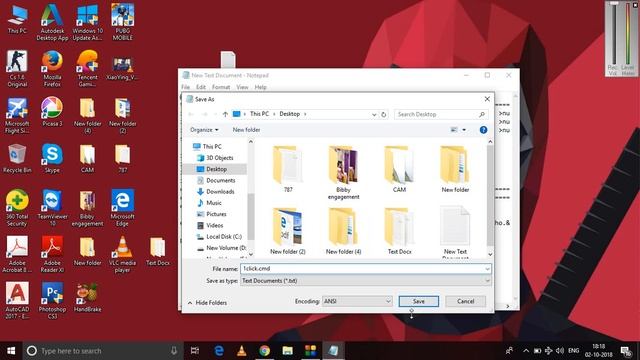Screen dimensions: 640x360
Task: Open Notepad's File menu
Action: (x=186, y=87)
